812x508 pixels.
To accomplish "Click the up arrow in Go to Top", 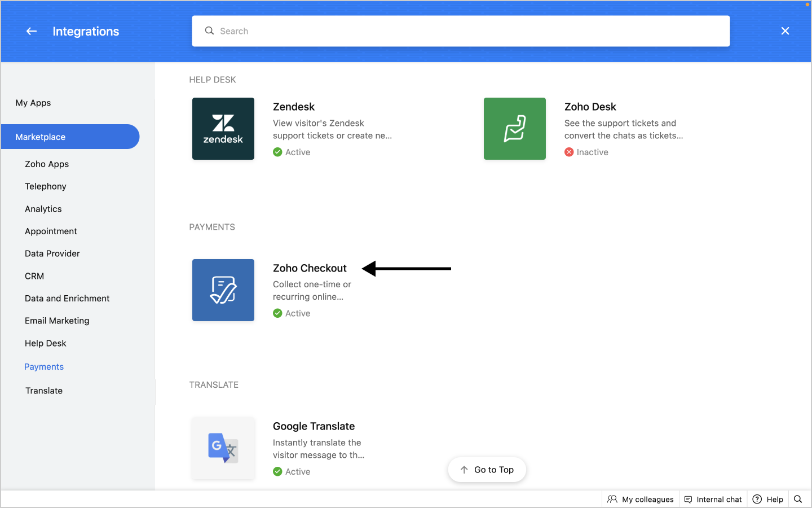I will click(464, 470).
